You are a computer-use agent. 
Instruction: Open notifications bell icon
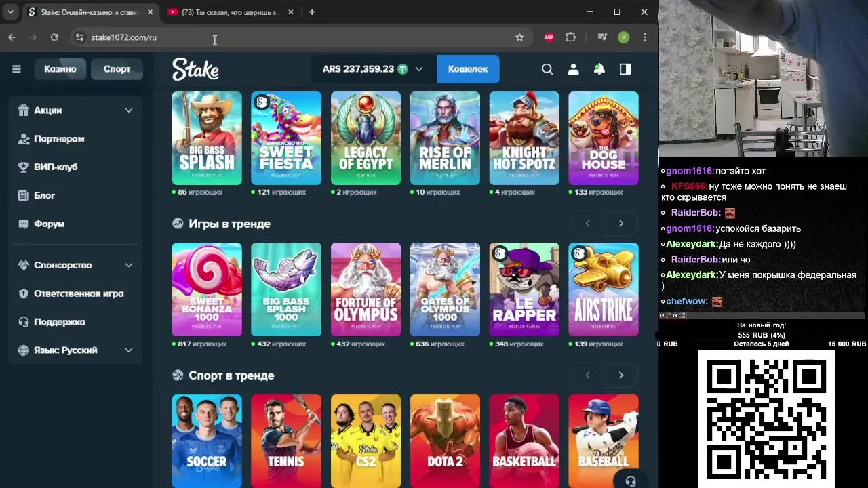tap(599, 69)
